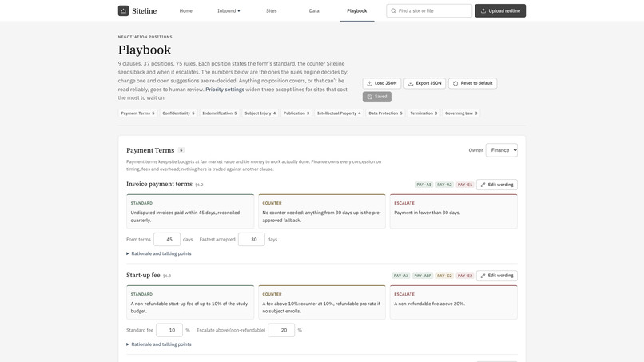This screenshot has height=362, width=644.
Task: Open the Owner Finance dropdown
Action: 502,150
